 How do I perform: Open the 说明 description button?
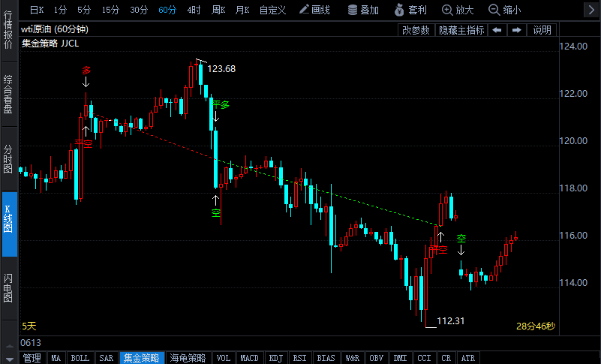click(542, 30)
